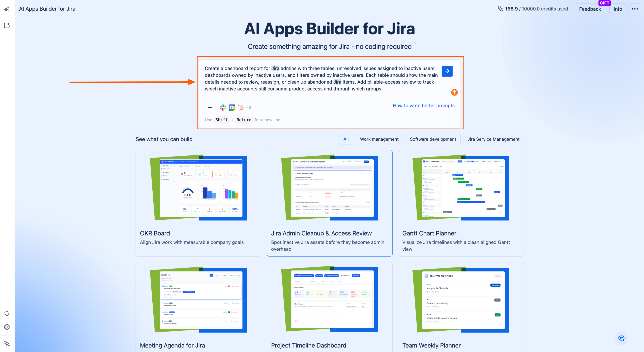
Task: Open the new chat icon in sidebar
Action: pos(7,25)
